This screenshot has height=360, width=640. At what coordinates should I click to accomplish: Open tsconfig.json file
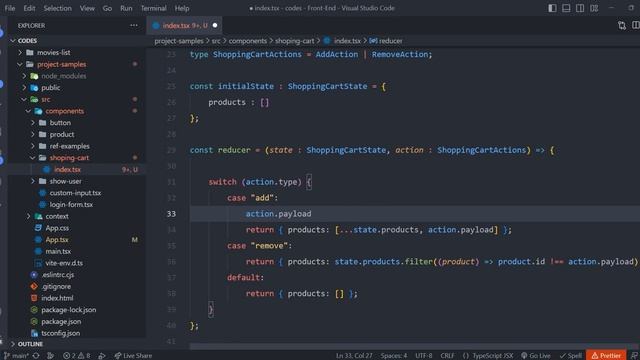[x=77, y=333]
